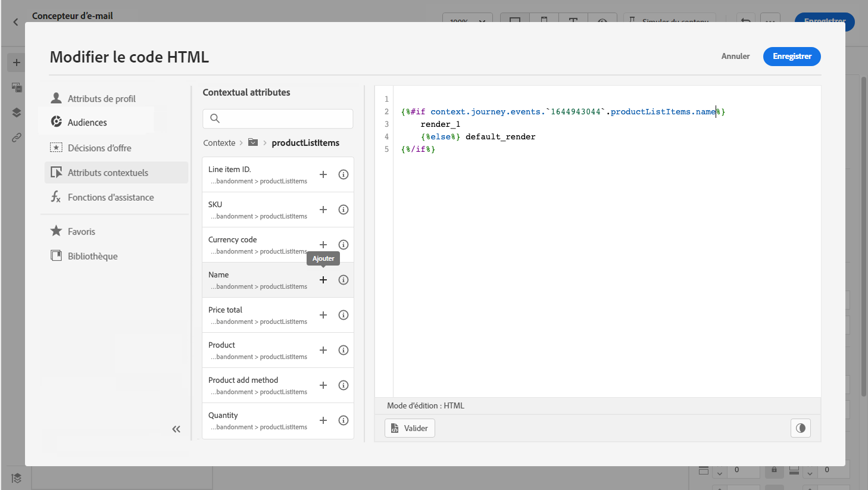The image size is (868, 490).
Task: Open the info icon for Quantity
Action: [344, 420]
